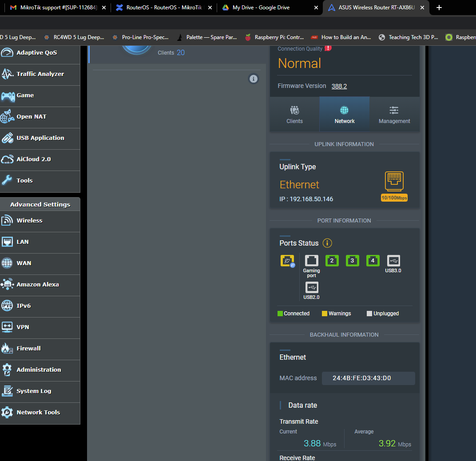Image resolution: width=476 pixels, height=461 pixels.
Task: Click the System Log icon
Action: [7, 391]
